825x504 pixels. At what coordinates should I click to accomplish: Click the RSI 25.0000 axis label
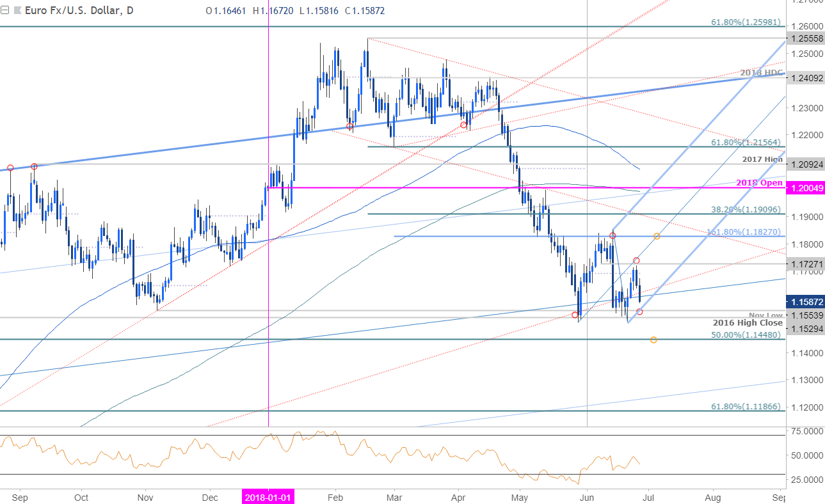click(x=807, y=479)
